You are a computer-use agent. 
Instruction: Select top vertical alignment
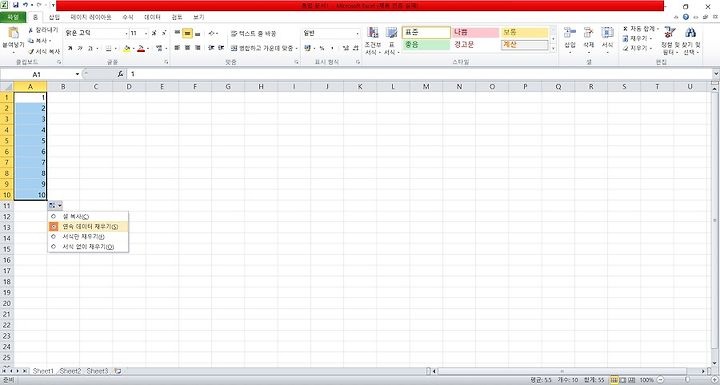point(177,33)
